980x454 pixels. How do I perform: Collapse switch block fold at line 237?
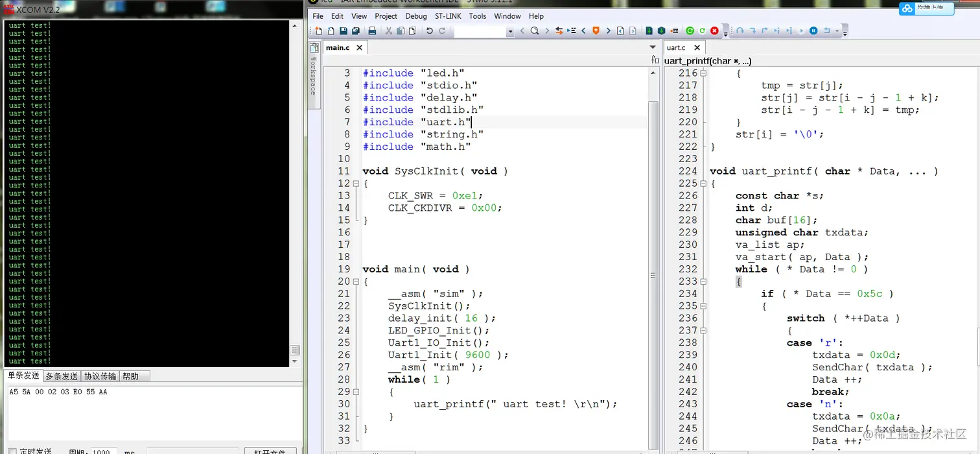[x=703, y=331]
